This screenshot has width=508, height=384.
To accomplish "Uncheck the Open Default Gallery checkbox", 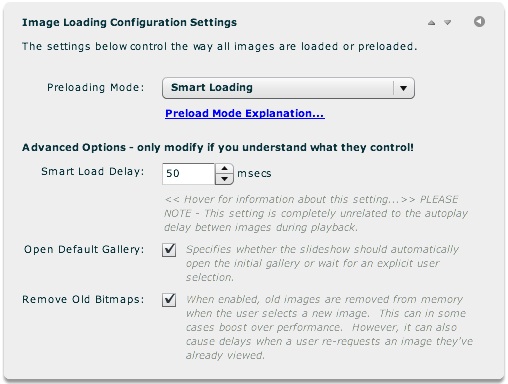I will click(169, 250).
